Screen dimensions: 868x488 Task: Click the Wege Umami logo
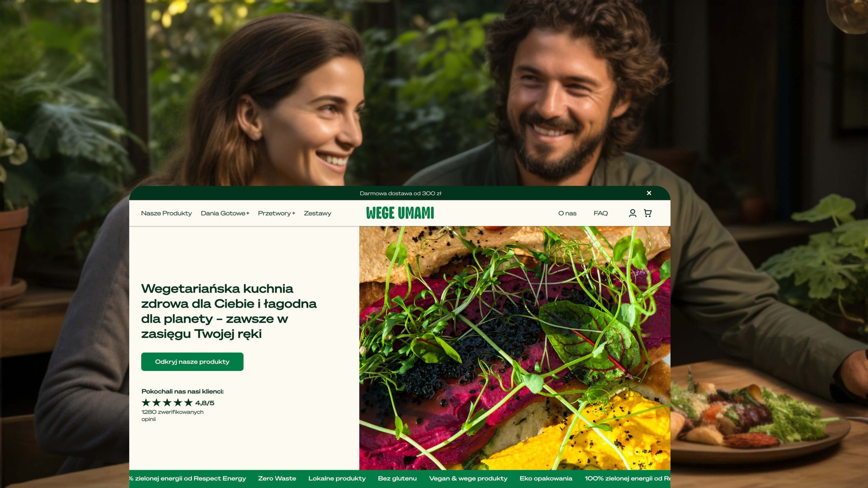pos(400,213)
